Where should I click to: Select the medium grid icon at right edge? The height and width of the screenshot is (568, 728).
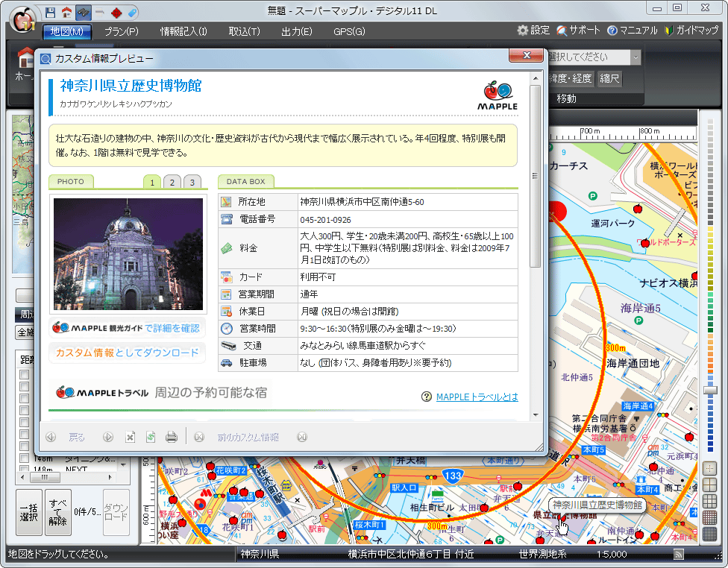coord(709,501)
